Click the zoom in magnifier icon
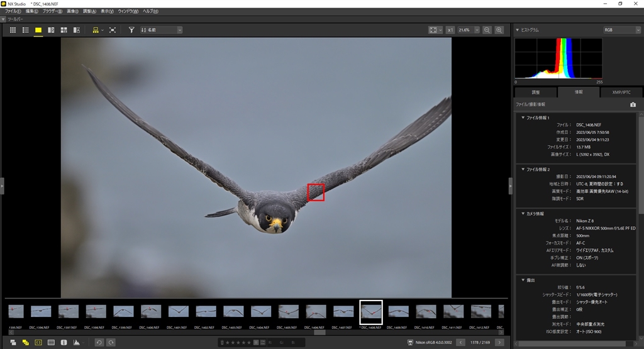This screenshot has height=349, width=644. click(499, 30)
